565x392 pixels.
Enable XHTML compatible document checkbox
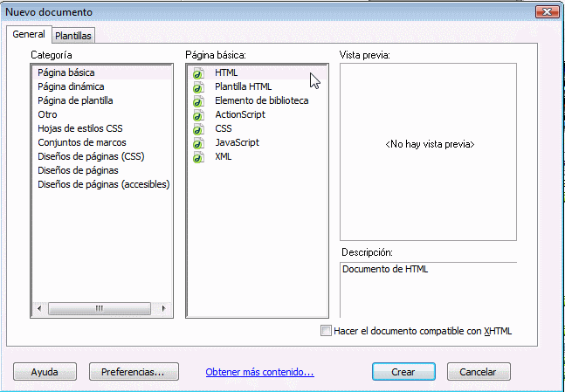pyautogui.click(x=327, y=331)
